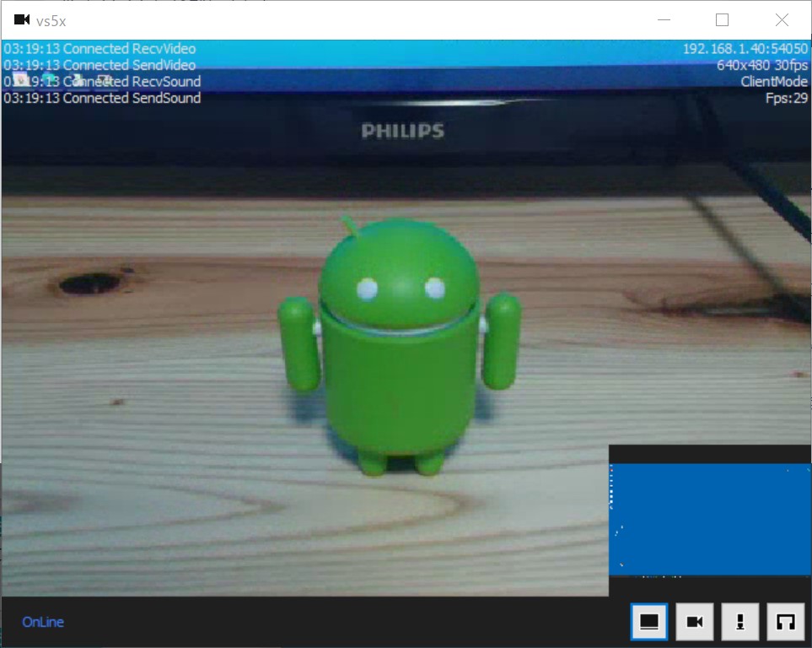Click the green Android figure in the video feed
Viewport: 812px width, 648px height.
click(399, 348)
